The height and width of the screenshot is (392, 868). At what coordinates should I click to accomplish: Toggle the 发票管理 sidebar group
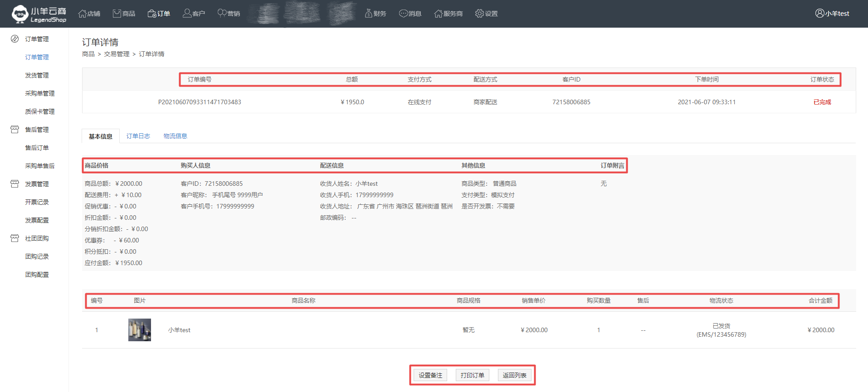(x=36, y=184)
